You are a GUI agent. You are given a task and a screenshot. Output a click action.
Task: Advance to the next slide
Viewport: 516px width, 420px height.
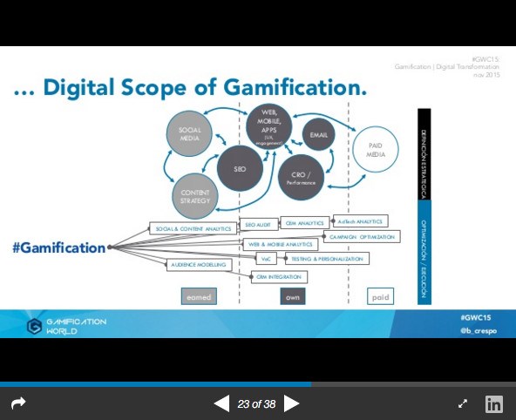pos(292,403)
